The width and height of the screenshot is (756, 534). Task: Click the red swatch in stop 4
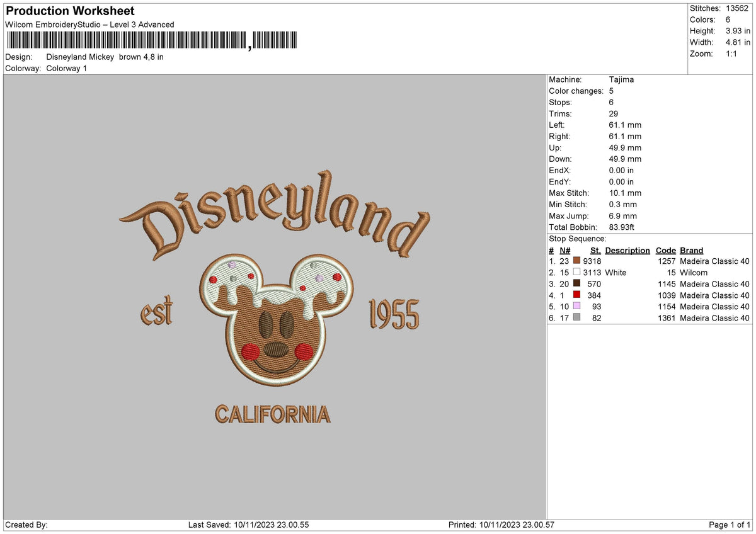[576, 295]
